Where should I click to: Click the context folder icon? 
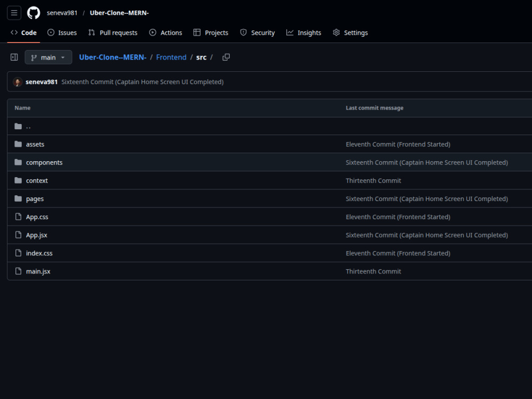point(18,180)
